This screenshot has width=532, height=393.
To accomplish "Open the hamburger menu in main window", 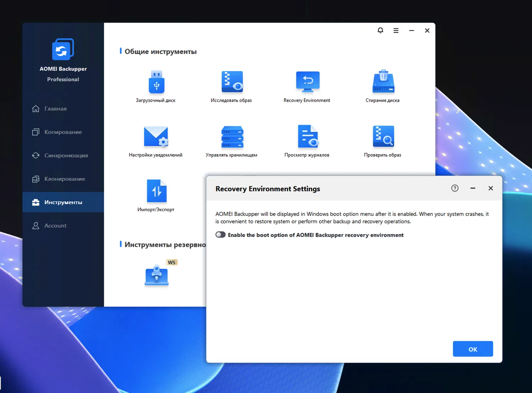I will [x=396, y=31].
